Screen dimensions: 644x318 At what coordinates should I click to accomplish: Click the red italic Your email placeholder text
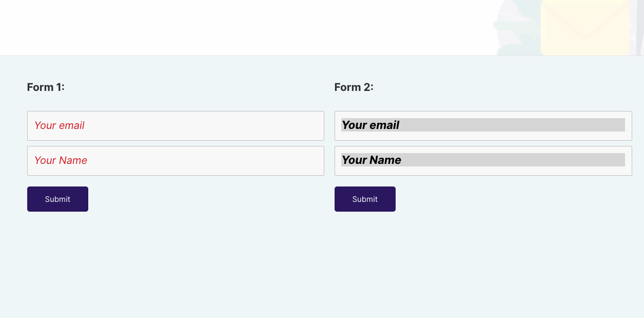(x=59, y=125)
